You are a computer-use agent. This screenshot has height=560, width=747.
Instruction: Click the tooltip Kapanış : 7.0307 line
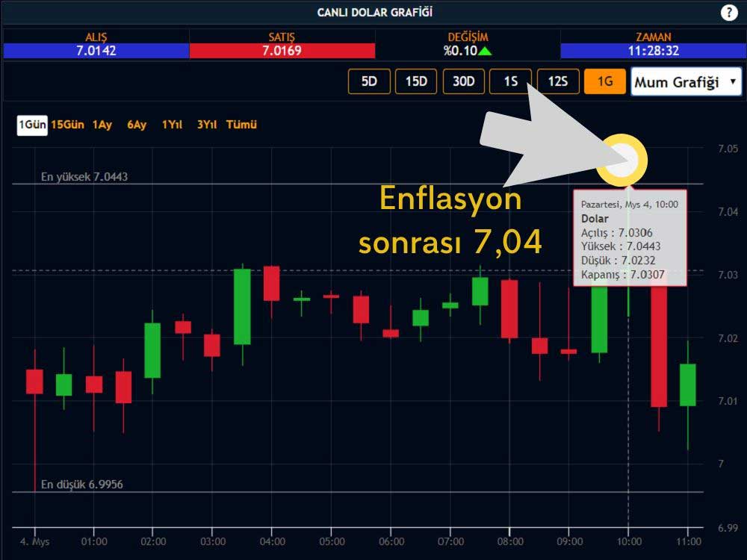click(622, 275)
